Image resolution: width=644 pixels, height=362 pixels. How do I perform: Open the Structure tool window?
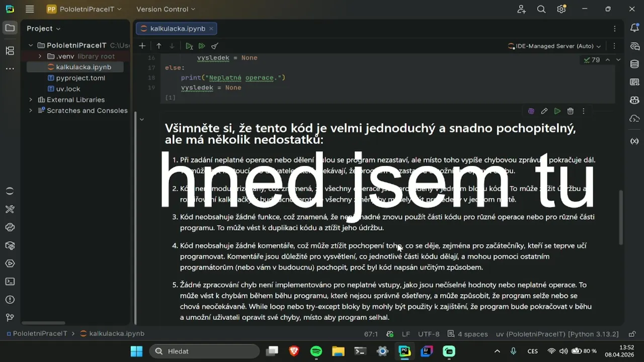point(10,51)
